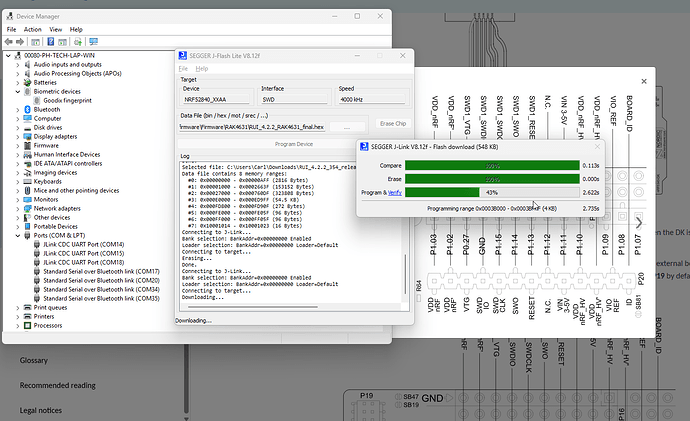Click the Erase Chip button
The height and width of the screenshot is (421, 690).
(394, 122)
